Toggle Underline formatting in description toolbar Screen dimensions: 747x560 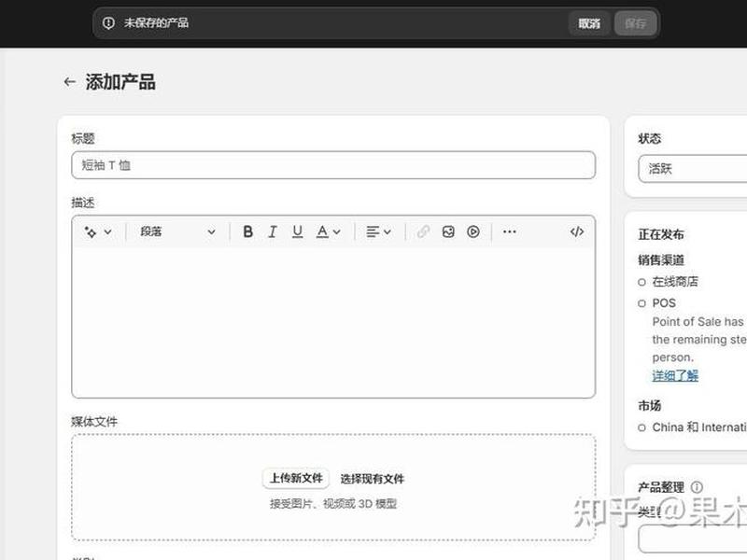tap(297, 231)
